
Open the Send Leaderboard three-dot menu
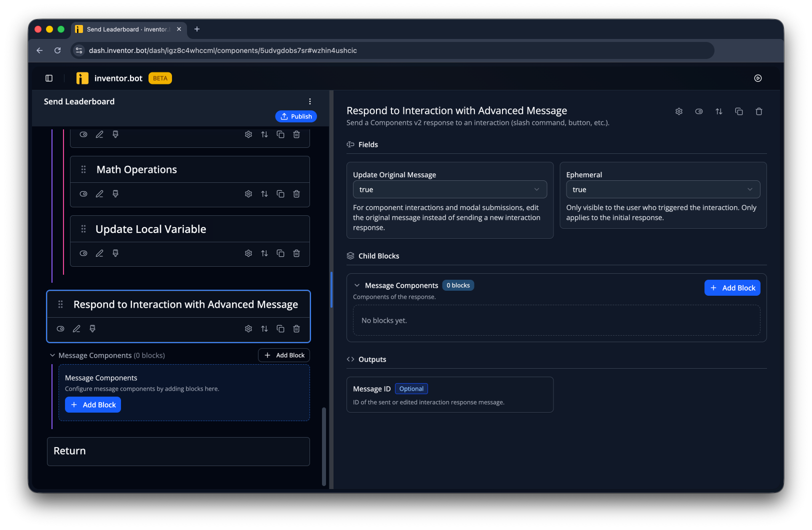coord(310,101)
